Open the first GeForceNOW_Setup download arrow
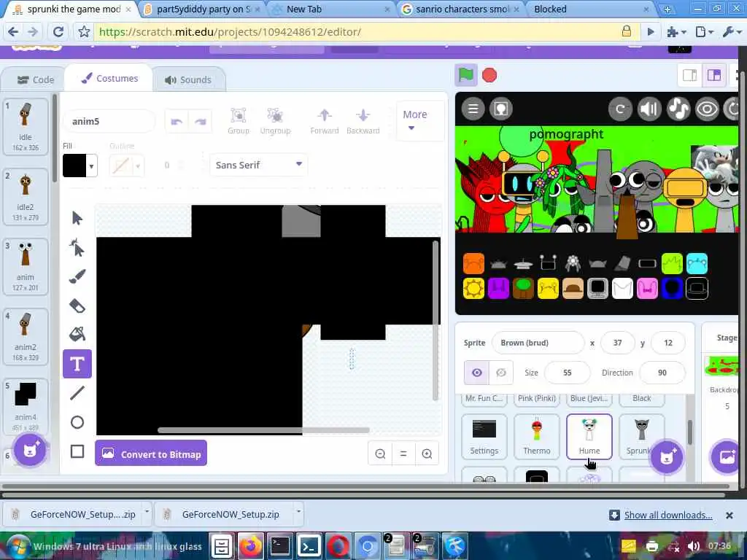 click(147, 511)
